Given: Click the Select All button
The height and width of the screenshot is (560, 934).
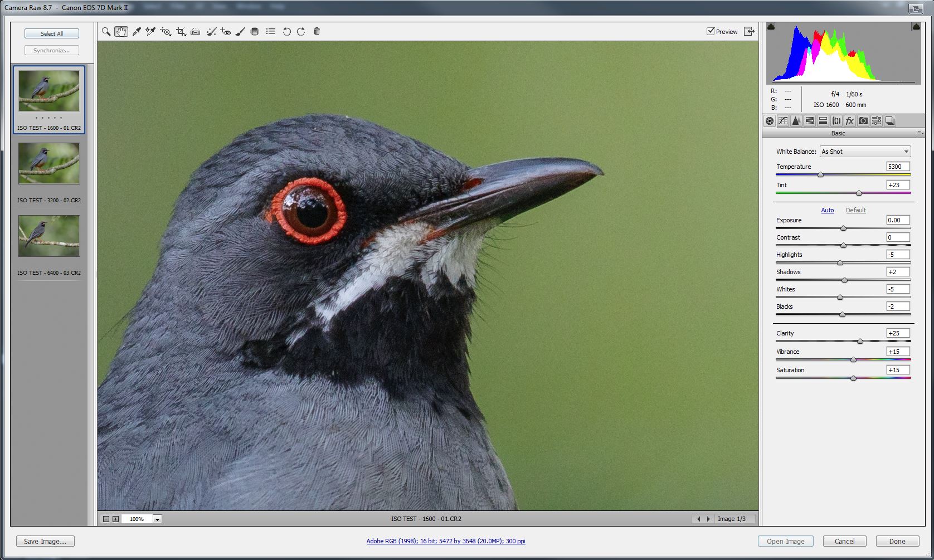Looking at the screenshot, I should (51, 33).
